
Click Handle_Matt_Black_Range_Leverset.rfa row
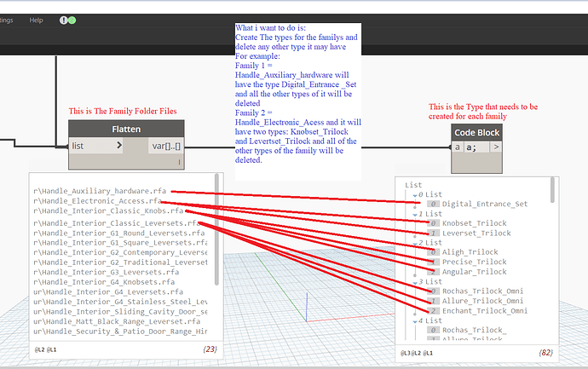[x=117, y=321]
